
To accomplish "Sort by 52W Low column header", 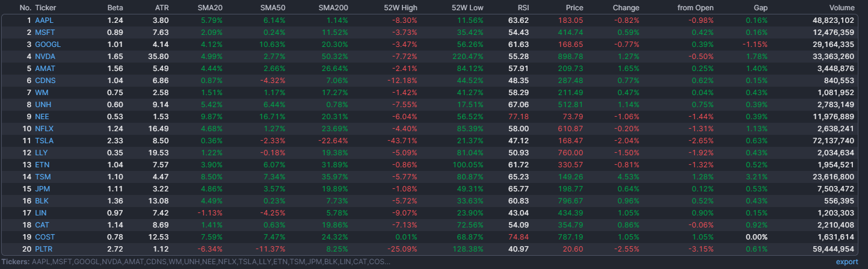I will click(467, 8).
